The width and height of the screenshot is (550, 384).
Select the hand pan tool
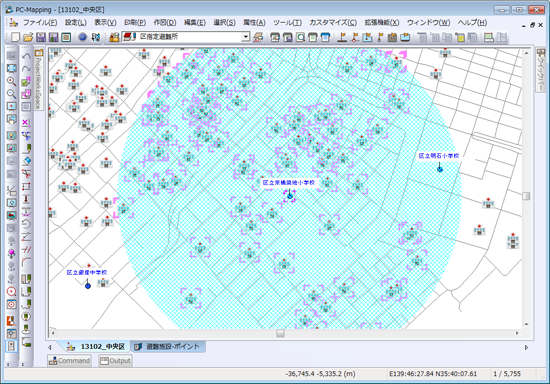click(11, 119)
